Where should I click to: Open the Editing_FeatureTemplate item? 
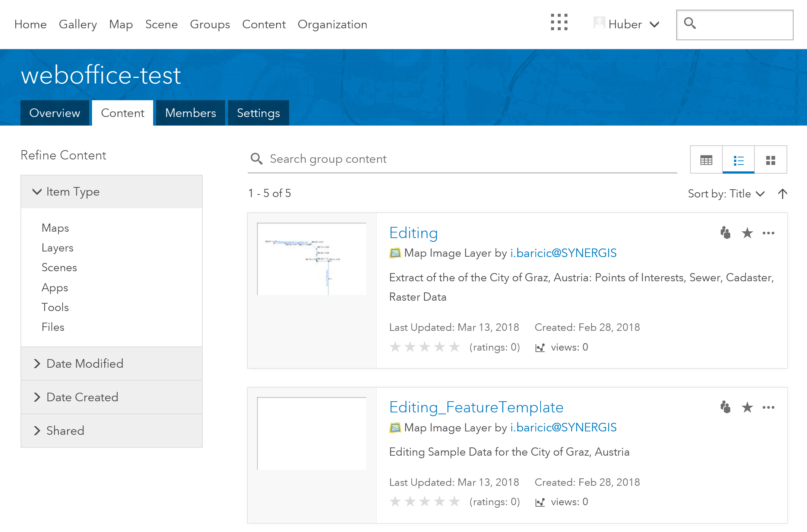(x=476, y=407)
